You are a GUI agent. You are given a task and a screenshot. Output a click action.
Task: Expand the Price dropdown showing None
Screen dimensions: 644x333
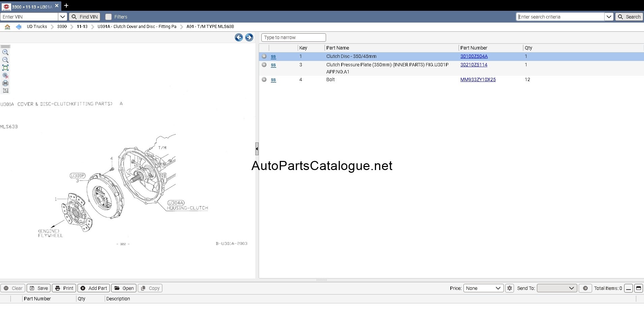[x=483, y=288]
